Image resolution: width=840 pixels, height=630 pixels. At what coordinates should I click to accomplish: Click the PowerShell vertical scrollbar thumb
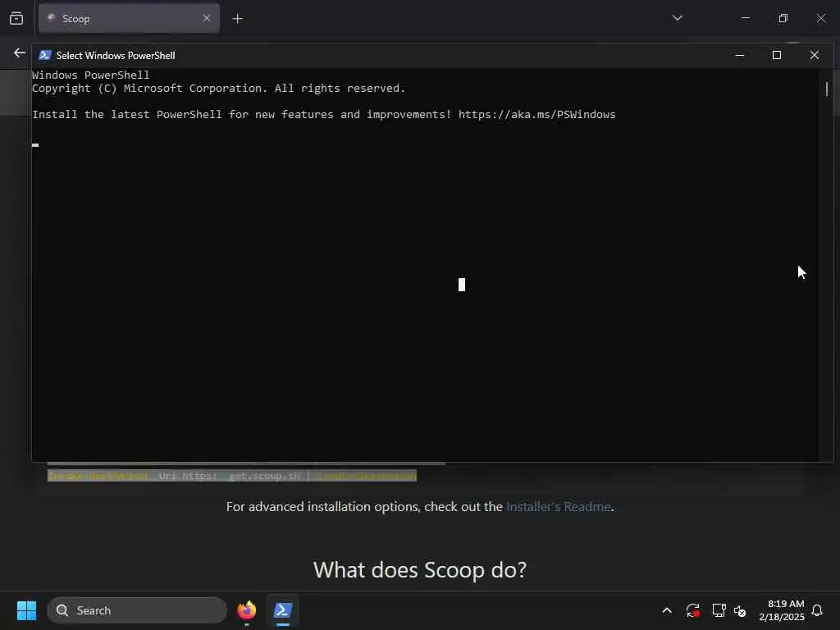pos(827,89)
